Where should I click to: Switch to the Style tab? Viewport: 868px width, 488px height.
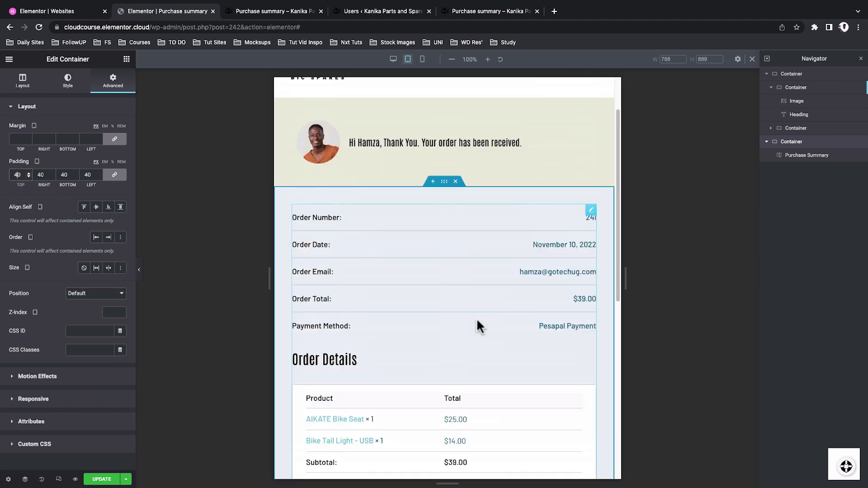coord(68,81)
